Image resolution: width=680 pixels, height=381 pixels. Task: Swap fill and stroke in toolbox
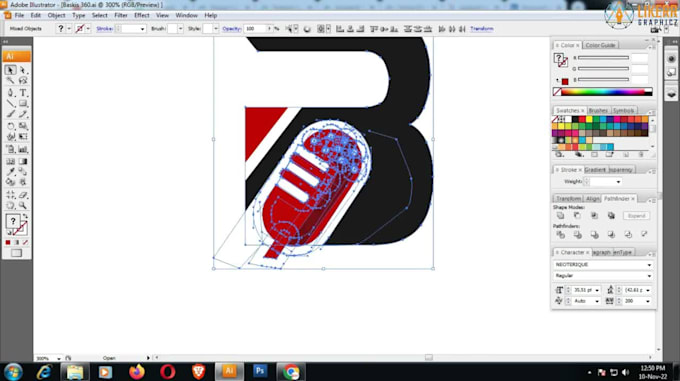pyautogui.click(x=25, y=216)
